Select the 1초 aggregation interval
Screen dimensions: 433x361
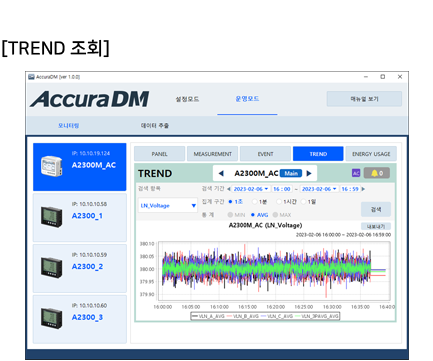pyautogui.click(x=236, y=202)
